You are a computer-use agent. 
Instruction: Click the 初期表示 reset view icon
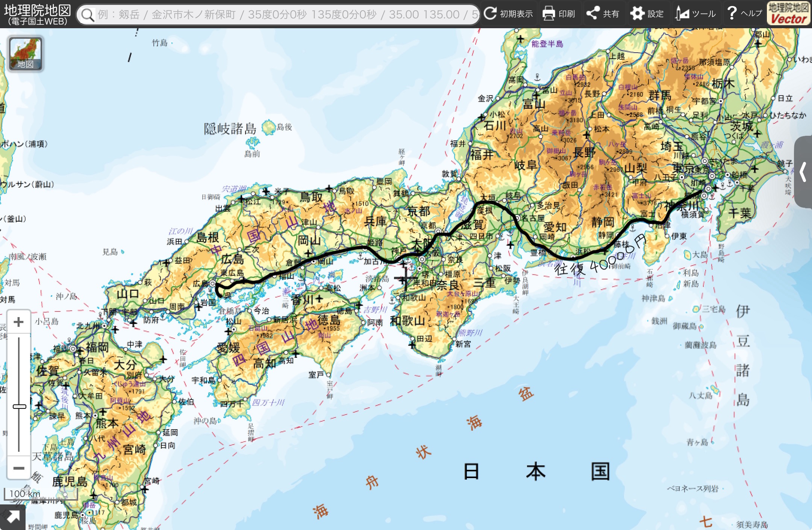(490, 14)
